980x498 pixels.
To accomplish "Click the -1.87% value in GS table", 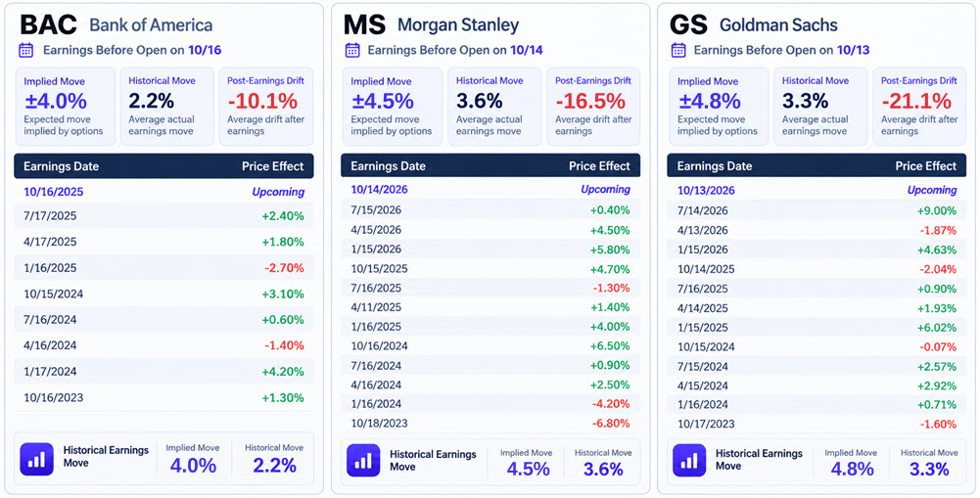I will [937, 230].
